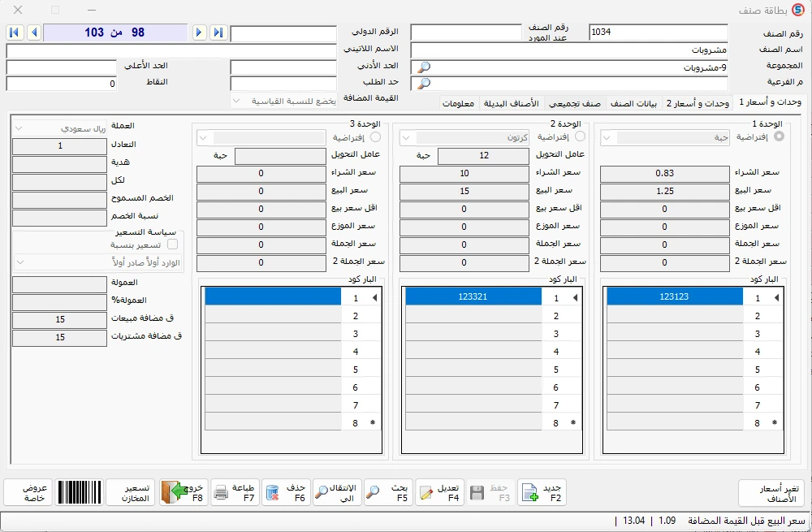This screenshot has height=532, width=812.
Task: Switch to وحدات و أسعار 2 tab
Action: pos(698,104)
